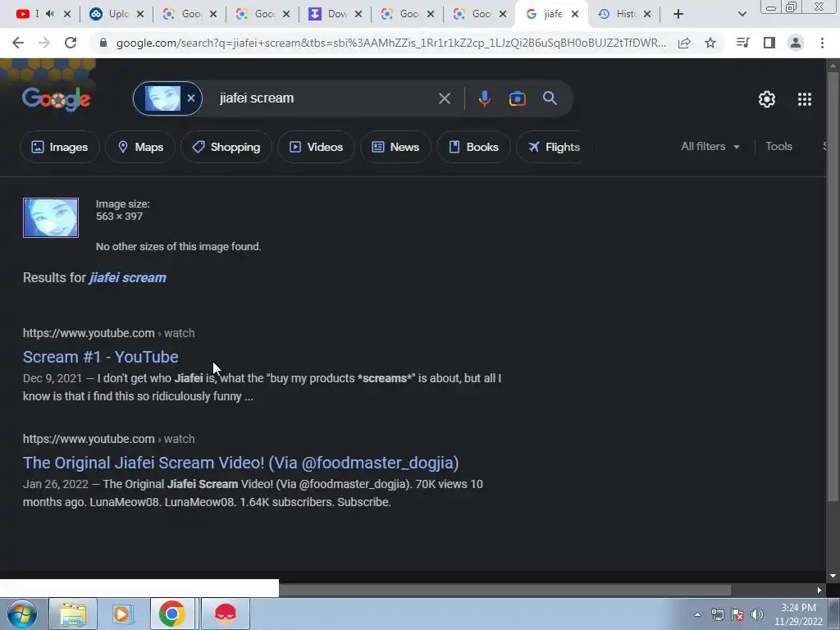Click into the jiafei scream search field
The image size is (840, 630).
(x=322, y=98)
